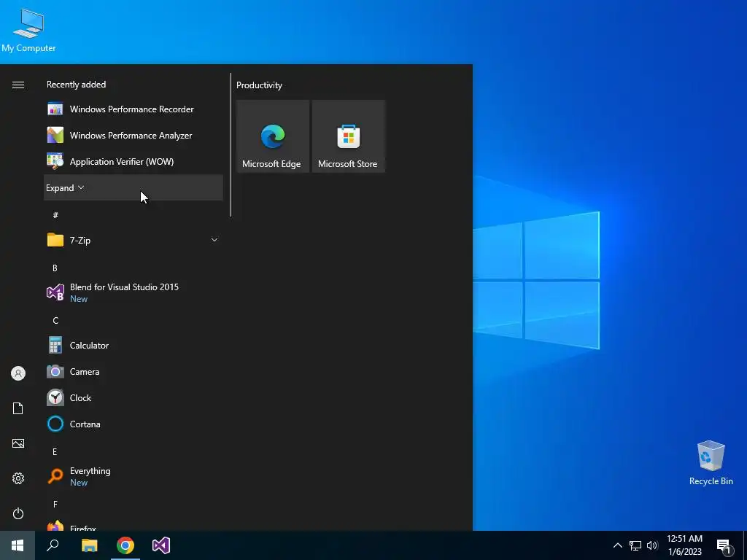Viewport: 747px width, 560px height.
Task: Open File Explorer from taskbar
Action: tap(89, 545)
